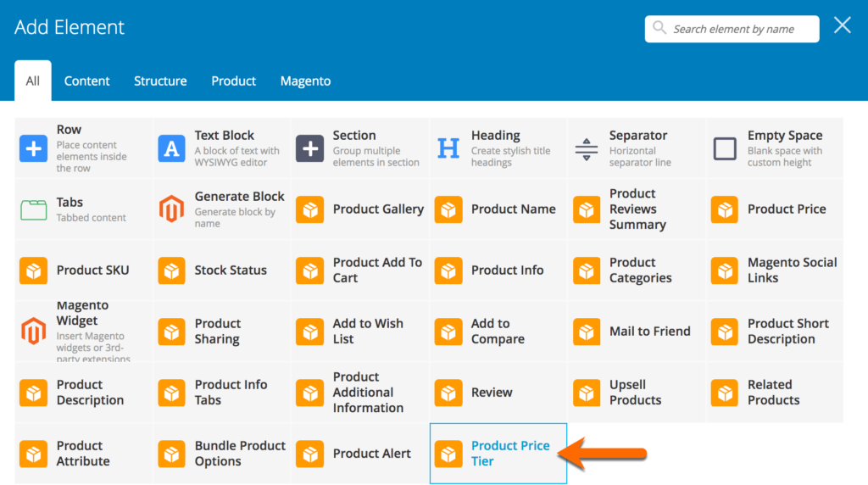Click the green Tabs folder icon

[x=33, y=209]
